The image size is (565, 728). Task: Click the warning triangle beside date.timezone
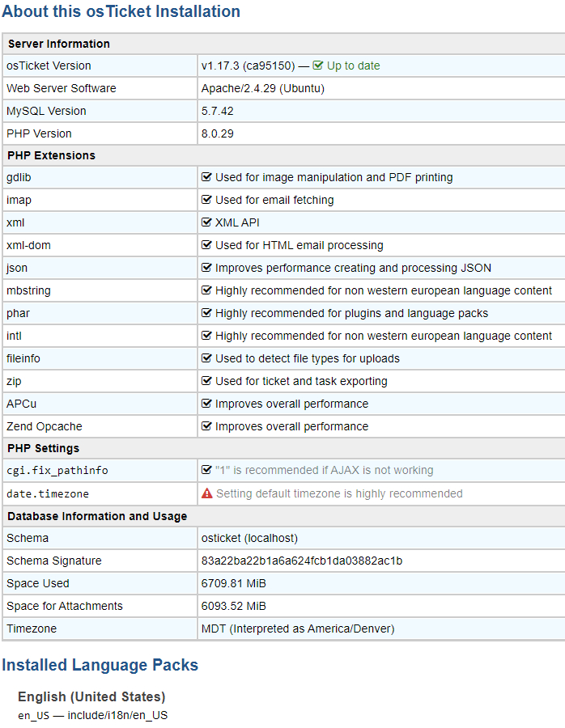coord(207,493)
